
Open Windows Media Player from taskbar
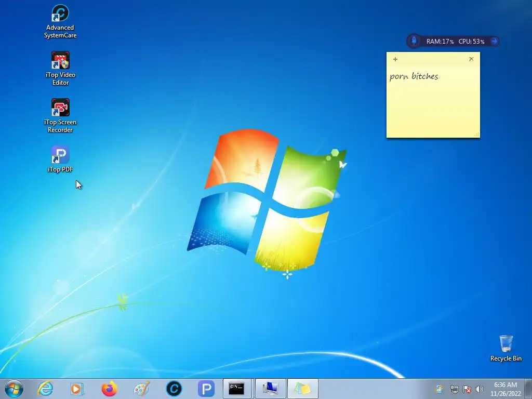(x=77, y=389)
